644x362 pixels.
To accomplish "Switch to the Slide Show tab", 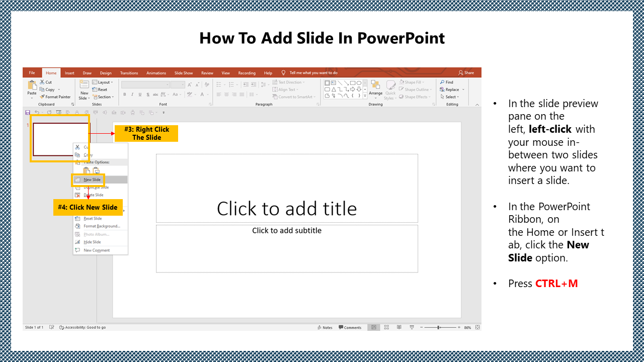I will click(184, 73).
